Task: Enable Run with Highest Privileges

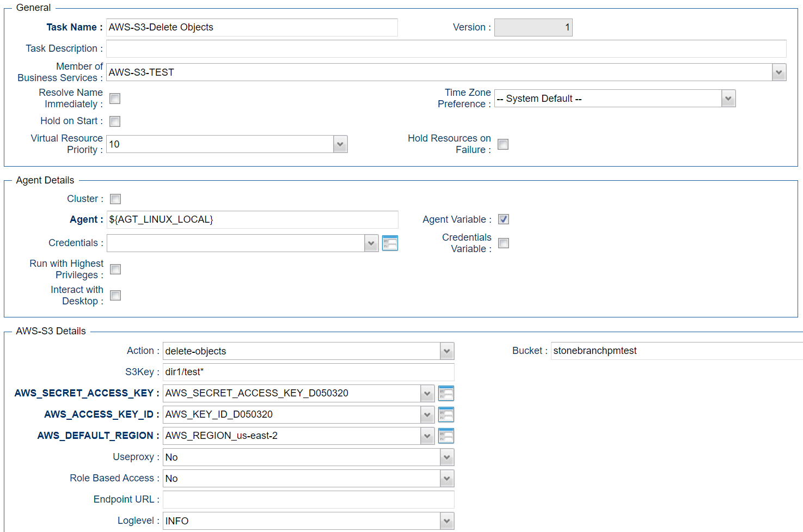Action: (x=115, y=270)
